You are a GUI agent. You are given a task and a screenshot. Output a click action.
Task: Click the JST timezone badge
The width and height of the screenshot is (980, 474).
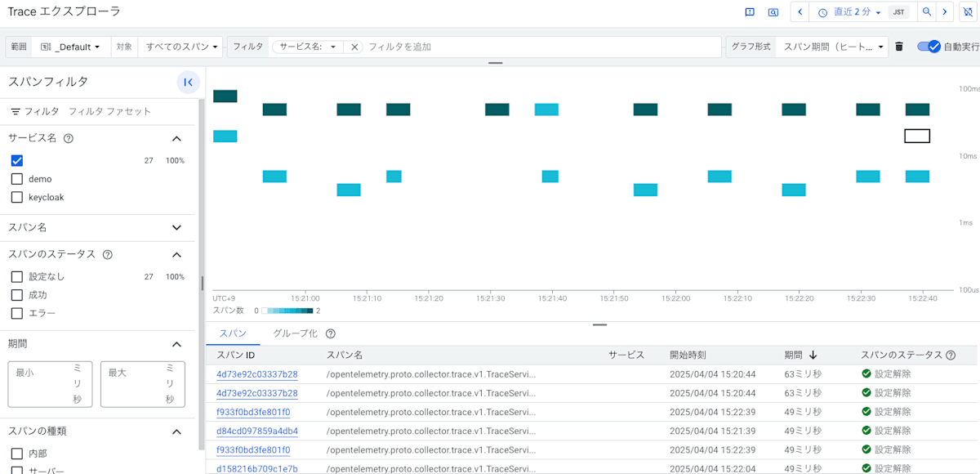(x=898, y=12)
